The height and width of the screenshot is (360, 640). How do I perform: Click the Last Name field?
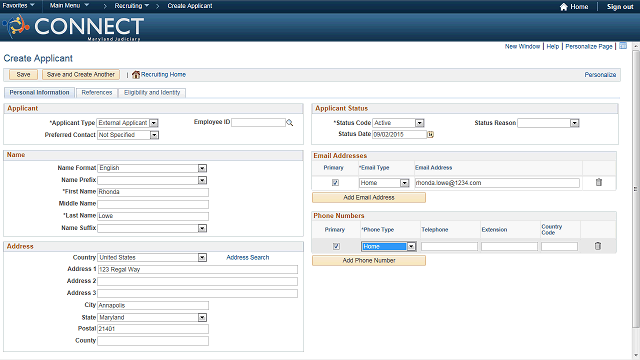[x=153, y=216]
